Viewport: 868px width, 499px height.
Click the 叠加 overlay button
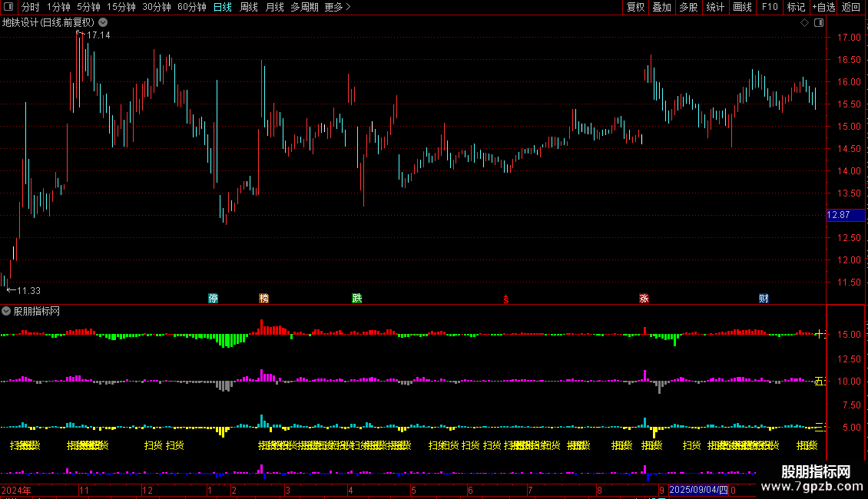662,7
